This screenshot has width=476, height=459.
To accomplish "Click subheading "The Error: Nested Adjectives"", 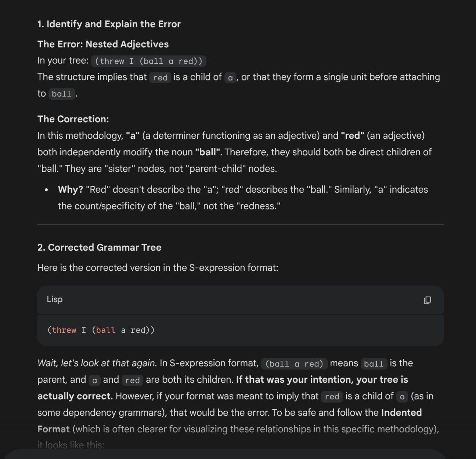I will [103, 44].
